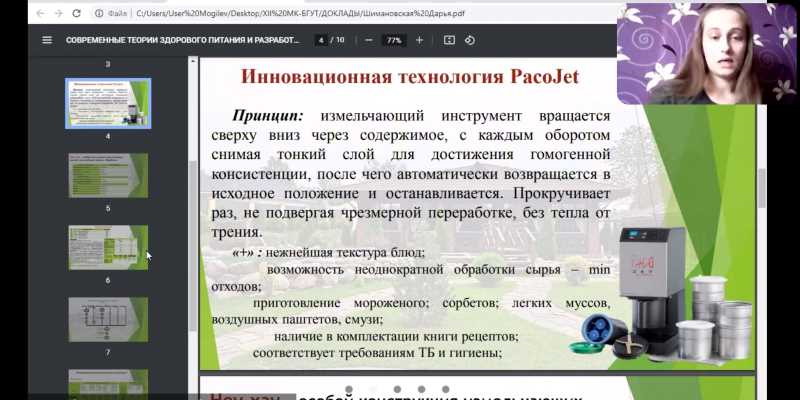Click the line 'нежнейшая текстура блюд;'
The height and width of the screenshot is (400, 800).
pos(345,252)
